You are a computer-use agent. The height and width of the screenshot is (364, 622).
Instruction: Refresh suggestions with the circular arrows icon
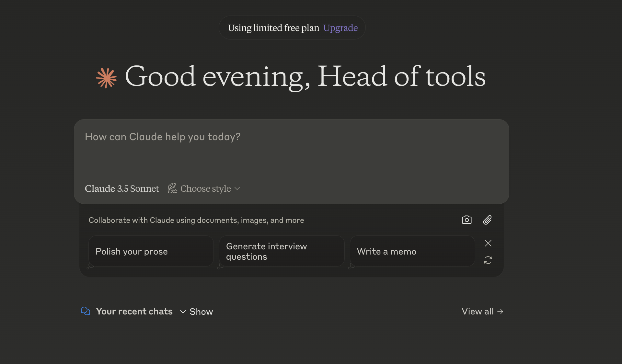[488, 260]
